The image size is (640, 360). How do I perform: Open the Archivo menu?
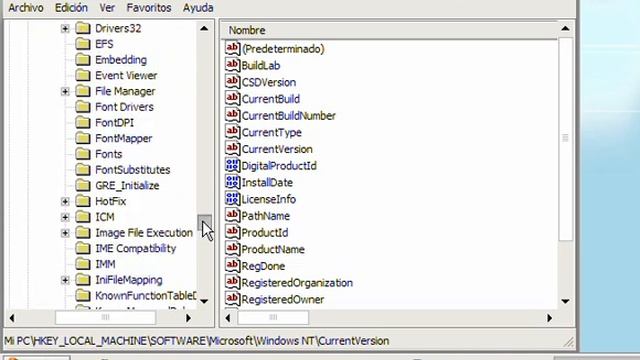click(26, 8)
